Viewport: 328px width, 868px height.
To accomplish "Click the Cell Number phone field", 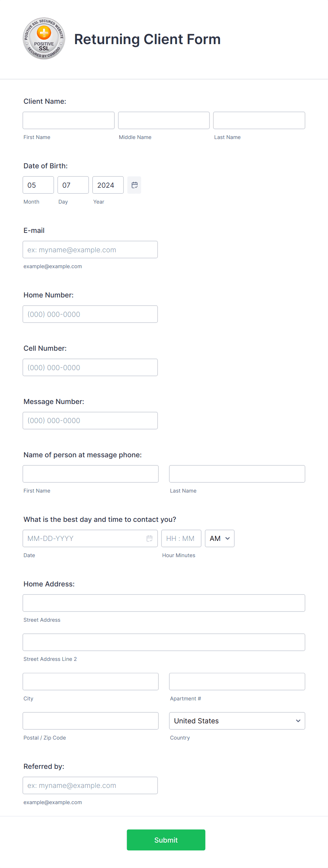I will point(90,367).
